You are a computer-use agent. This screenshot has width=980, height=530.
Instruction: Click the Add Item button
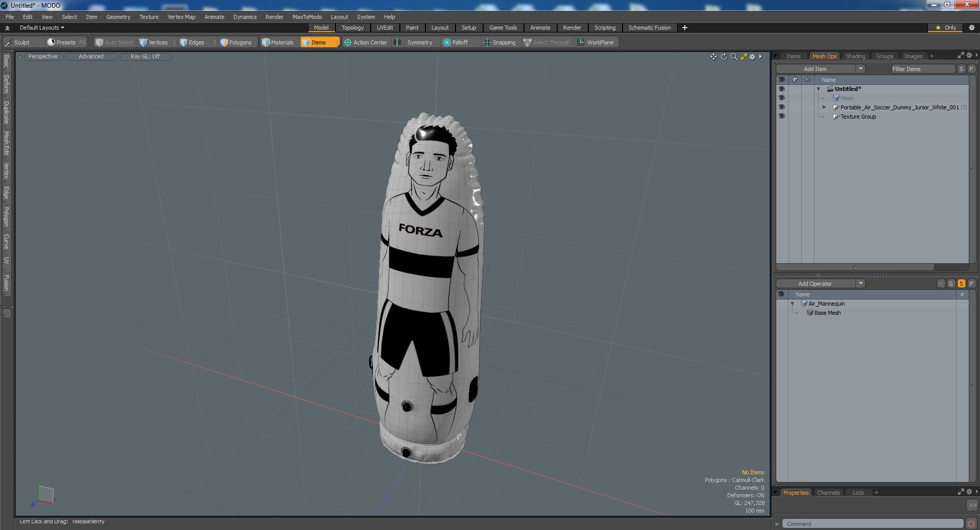[x=816, y=69]
